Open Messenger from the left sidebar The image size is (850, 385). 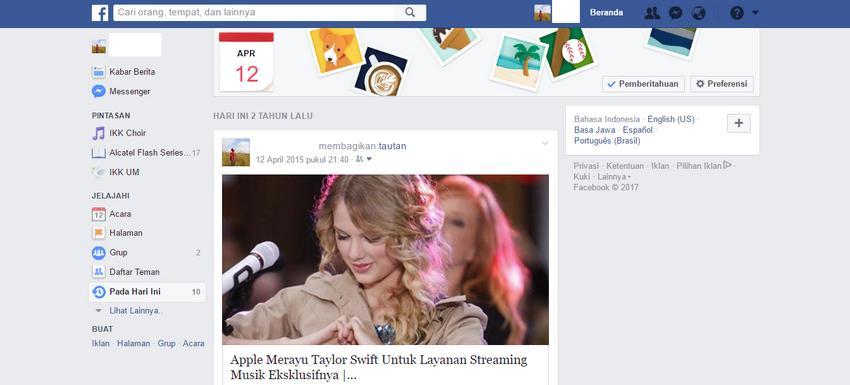121,92
